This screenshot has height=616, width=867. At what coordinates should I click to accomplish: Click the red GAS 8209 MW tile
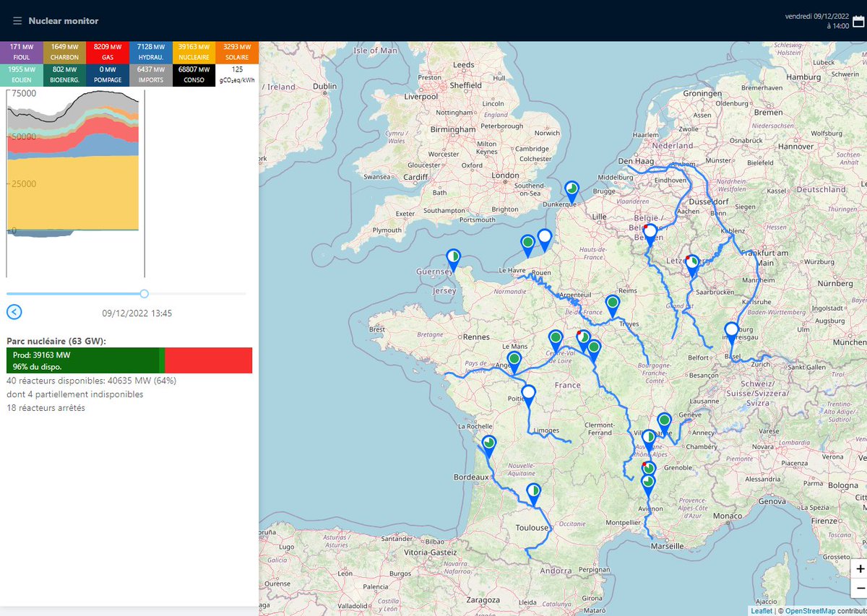tap(108, 53)
